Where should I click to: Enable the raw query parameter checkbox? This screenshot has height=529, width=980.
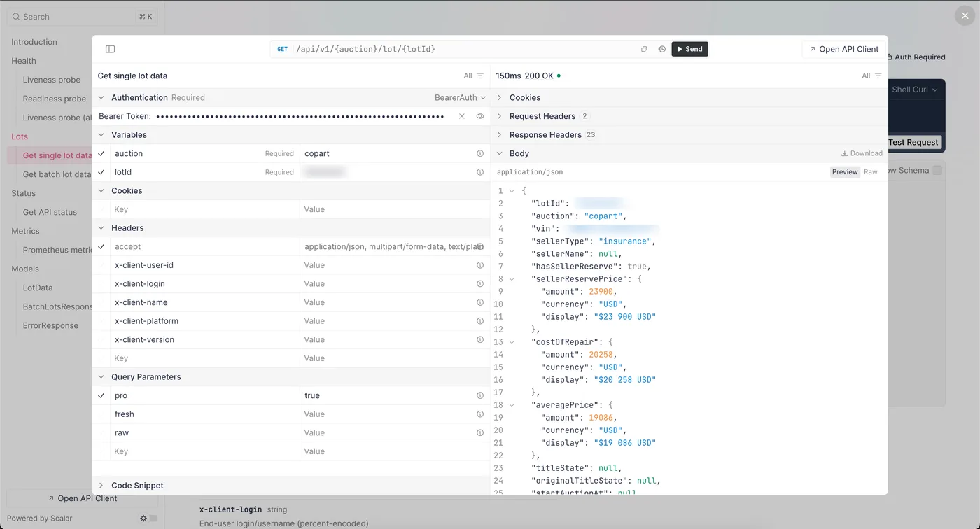101,432
